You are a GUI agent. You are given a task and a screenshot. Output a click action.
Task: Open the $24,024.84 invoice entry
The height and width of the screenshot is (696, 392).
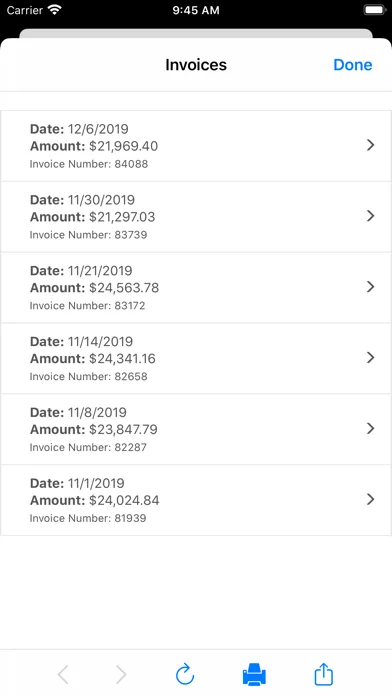196,500
